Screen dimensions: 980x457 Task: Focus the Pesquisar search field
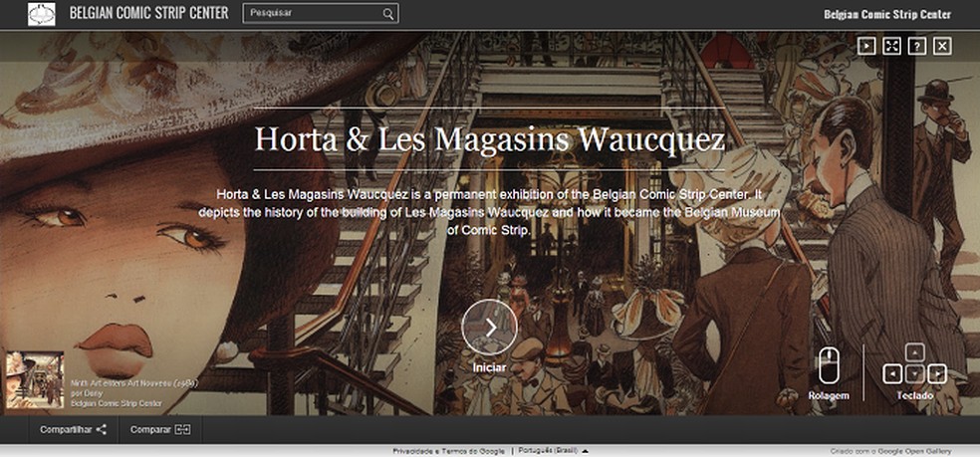(x=320, y=13)
